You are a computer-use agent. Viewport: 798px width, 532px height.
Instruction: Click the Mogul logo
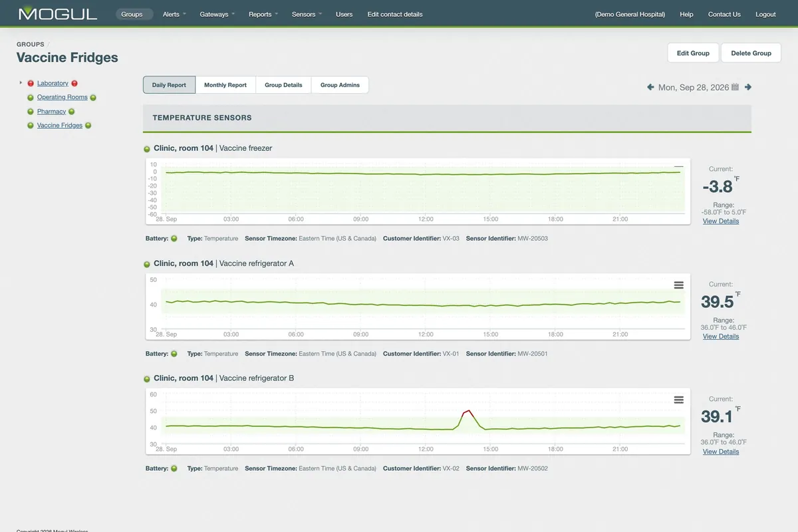[x=58, y=13]
